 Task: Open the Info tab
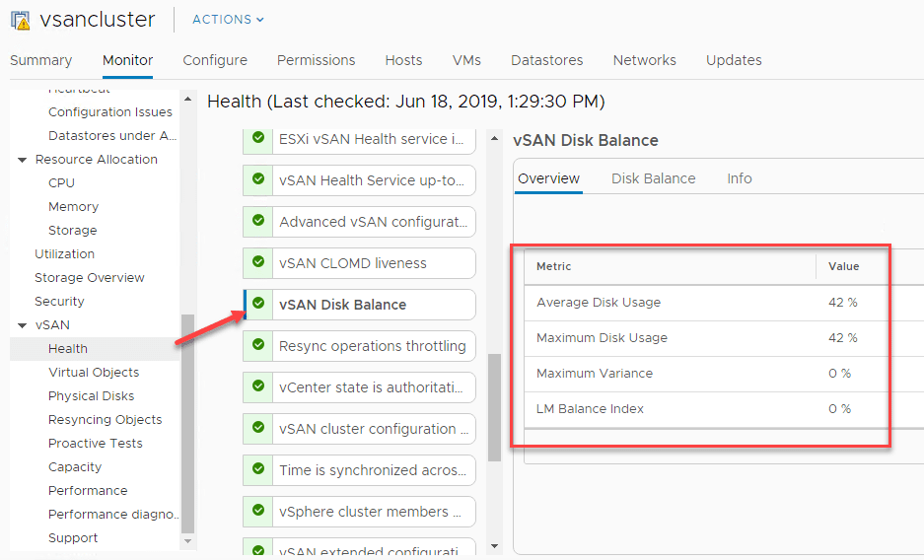(739, 178)
